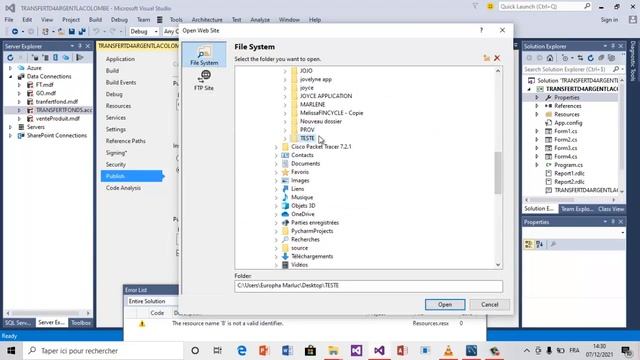The width and height of the screenshot is (640, 360).
Task: Click Home icon in Solution Explorer toolbar
Action: point(550,58)
